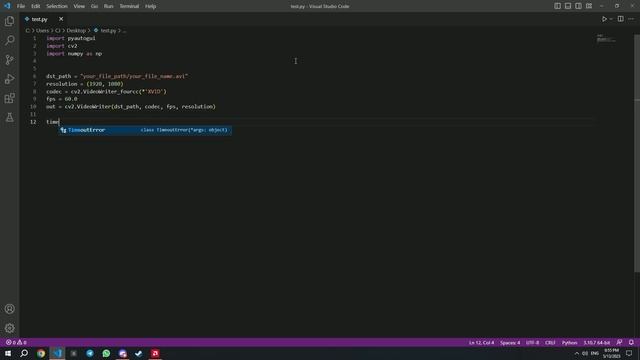Click the fps = 60.0 line
The image size is (640, 360).
click(62, 99)
